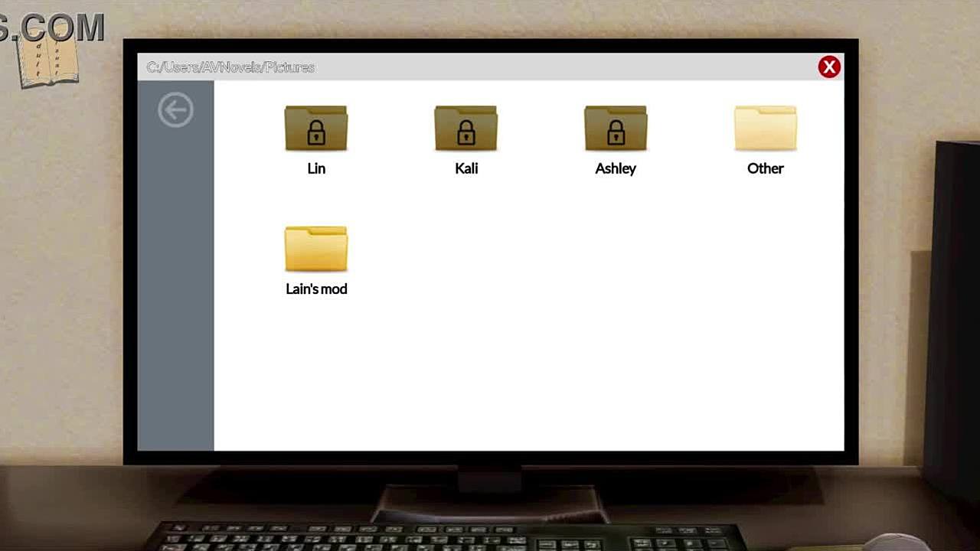Screen dimensions: 980x551
Task: Open the Lain's mod folder icon
Action: [x=316, y=249]
